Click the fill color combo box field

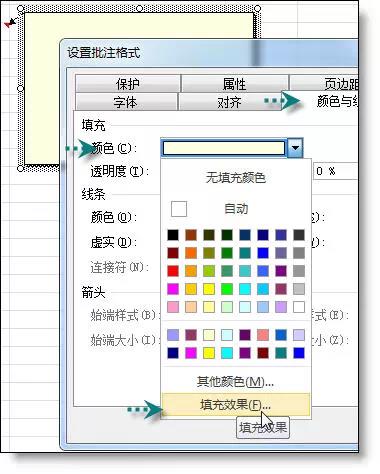224,148
